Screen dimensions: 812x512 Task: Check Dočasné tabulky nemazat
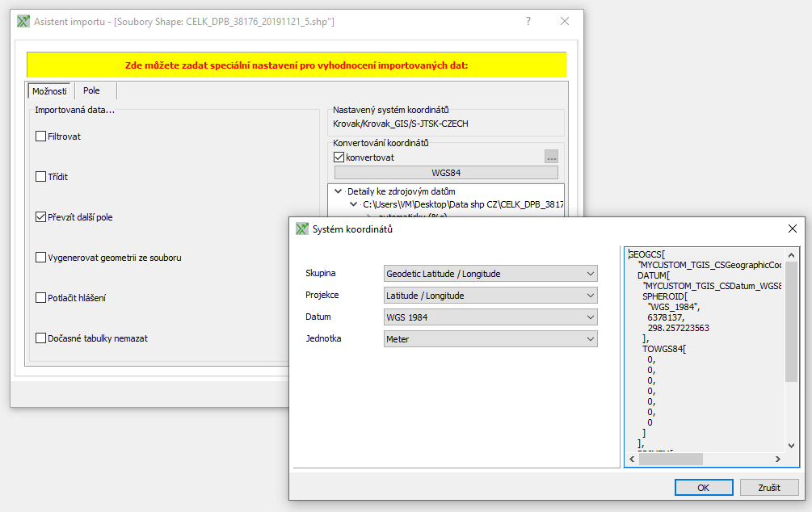click(41, 338)
